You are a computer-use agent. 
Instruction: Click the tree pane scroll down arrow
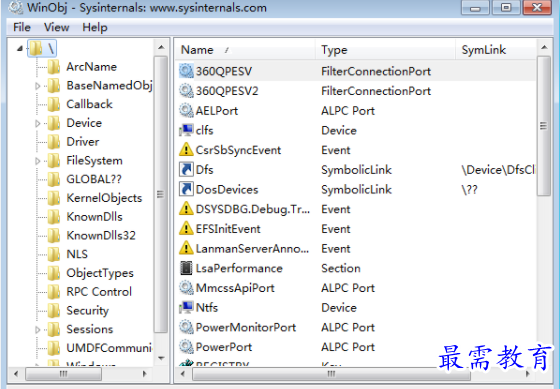pos(161,358)
